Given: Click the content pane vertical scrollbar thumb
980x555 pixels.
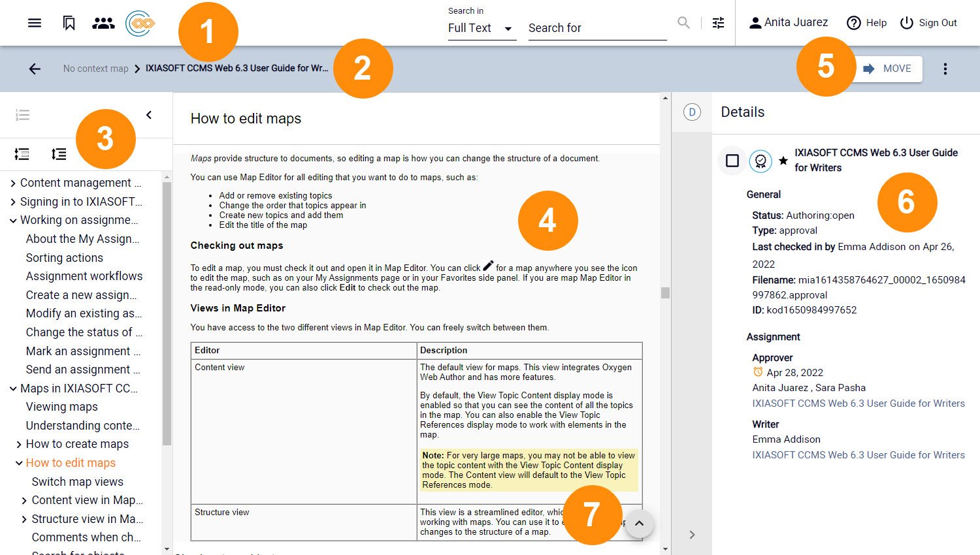Looking at the screenshot, I should [665, 293].
